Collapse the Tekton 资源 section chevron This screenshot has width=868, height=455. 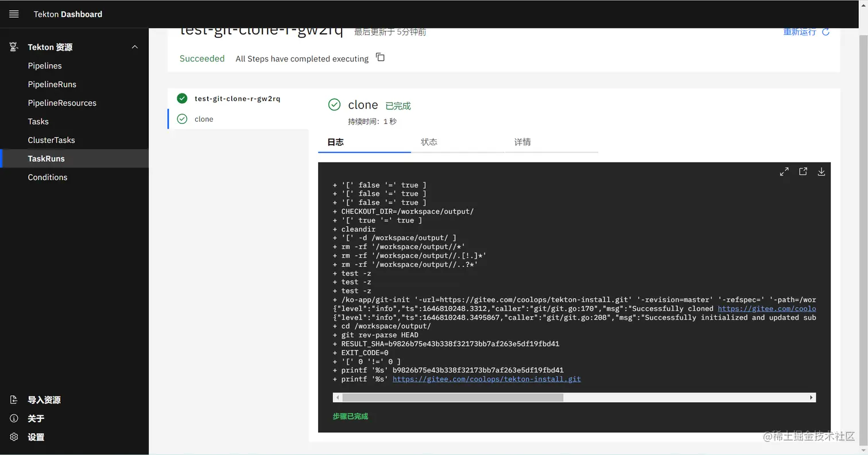click(x=135, y=47)
